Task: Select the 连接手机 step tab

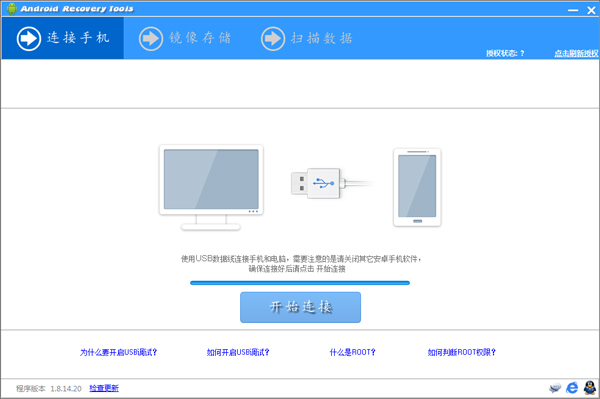Action: tap(62, 38)
